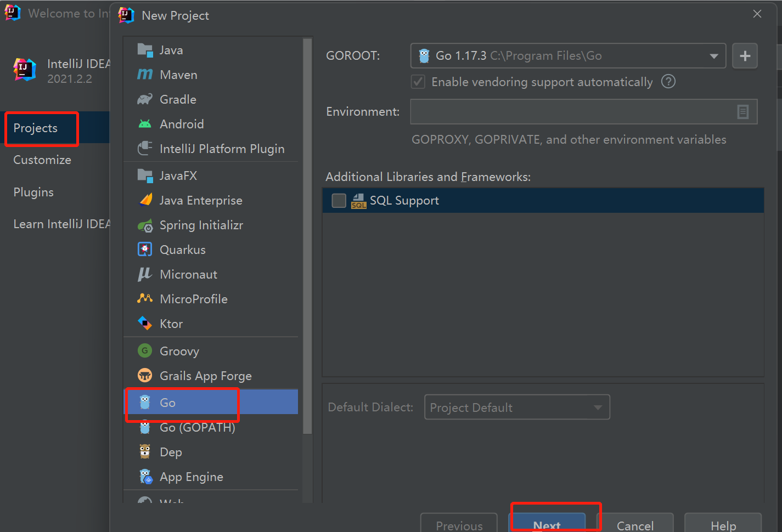Image resolution: width=782 pixels, height=532 pixels.
Task: Open Learn IntelliJ IDEA in Welcome sidebar
Action: (x=61, y=224)
